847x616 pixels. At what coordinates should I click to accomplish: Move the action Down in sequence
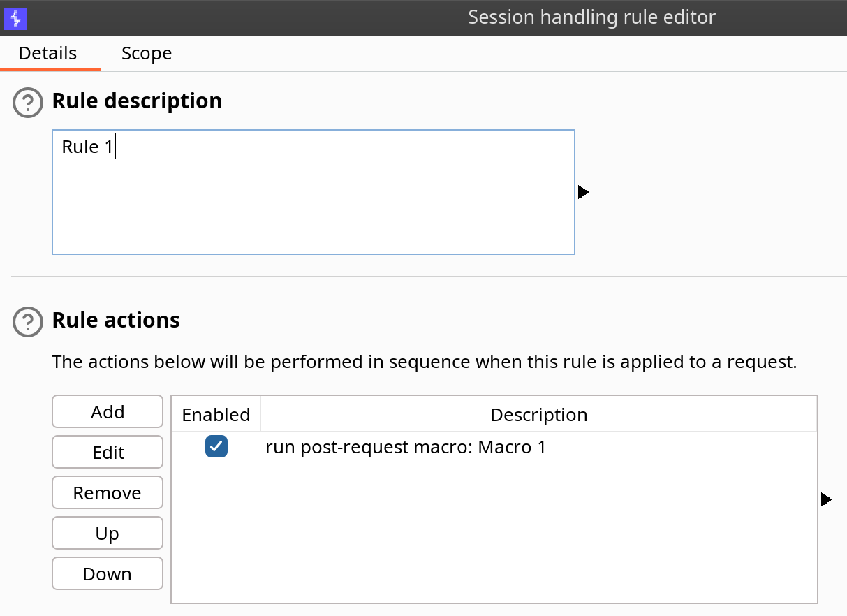pos(108,574)
